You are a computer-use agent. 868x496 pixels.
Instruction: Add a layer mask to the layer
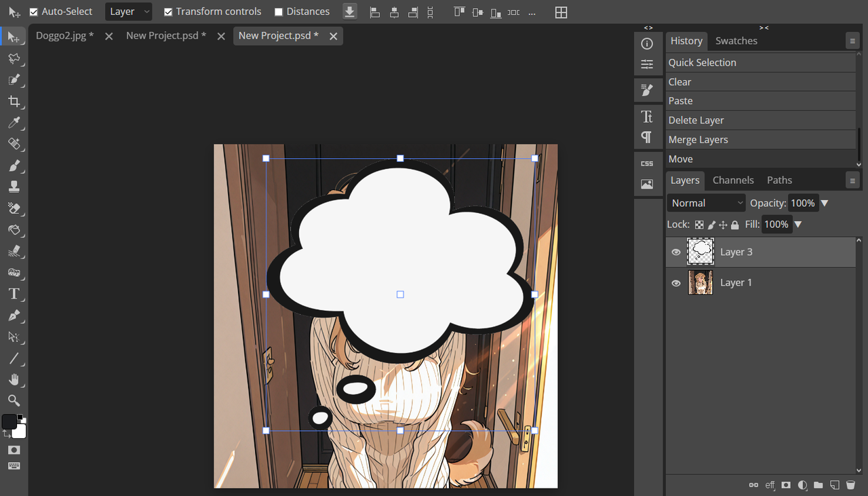[x=786, y=485]
